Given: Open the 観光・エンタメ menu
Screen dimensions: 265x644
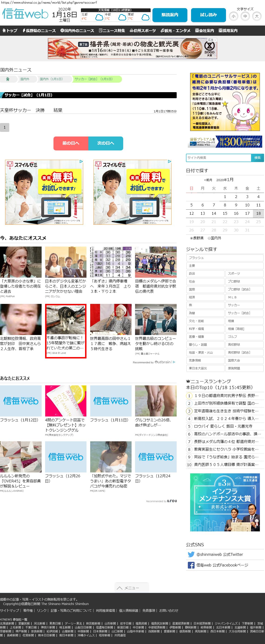Looking at the screenshot, I should (176, 30).
